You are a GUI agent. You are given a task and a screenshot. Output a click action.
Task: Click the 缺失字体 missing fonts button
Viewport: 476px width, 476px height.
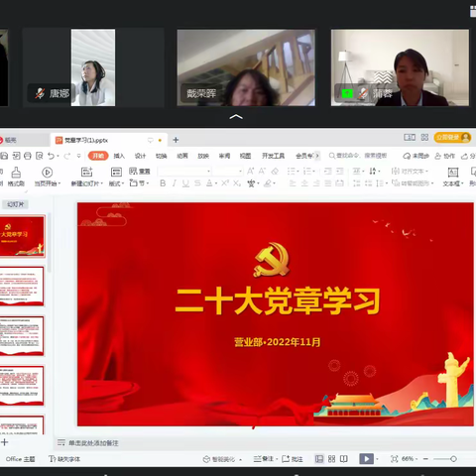(64, 459)
